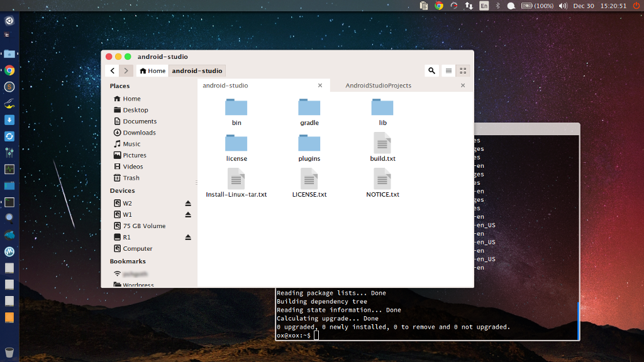Open power session menu
Screen dimensions: 644x362
(x=636, y=6)
